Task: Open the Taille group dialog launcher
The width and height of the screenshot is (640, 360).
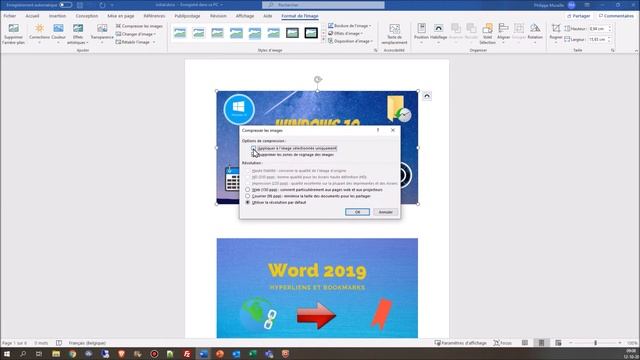Action: [612, 50]
